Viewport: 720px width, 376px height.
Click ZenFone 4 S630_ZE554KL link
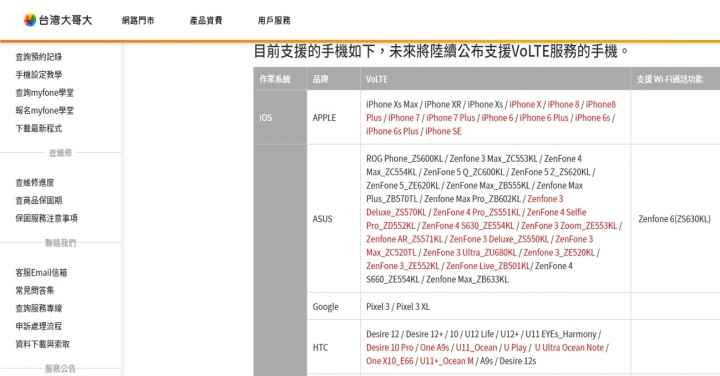point(468,226)
